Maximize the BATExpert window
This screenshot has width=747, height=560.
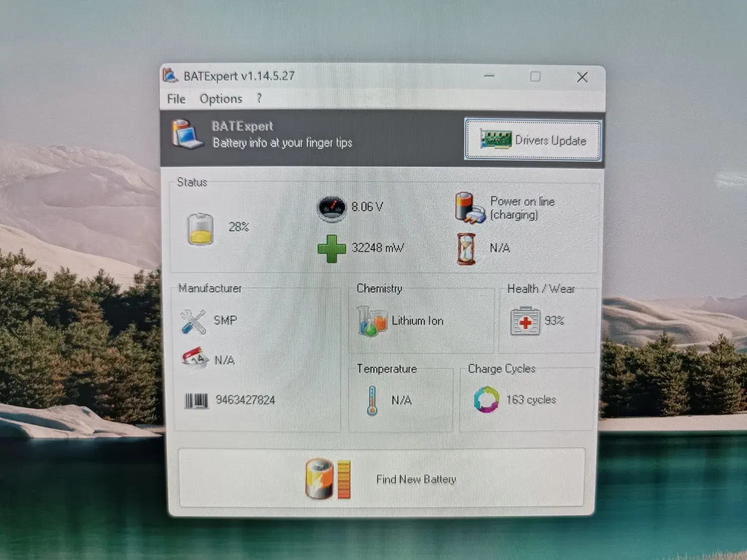[x=535, y=77]
